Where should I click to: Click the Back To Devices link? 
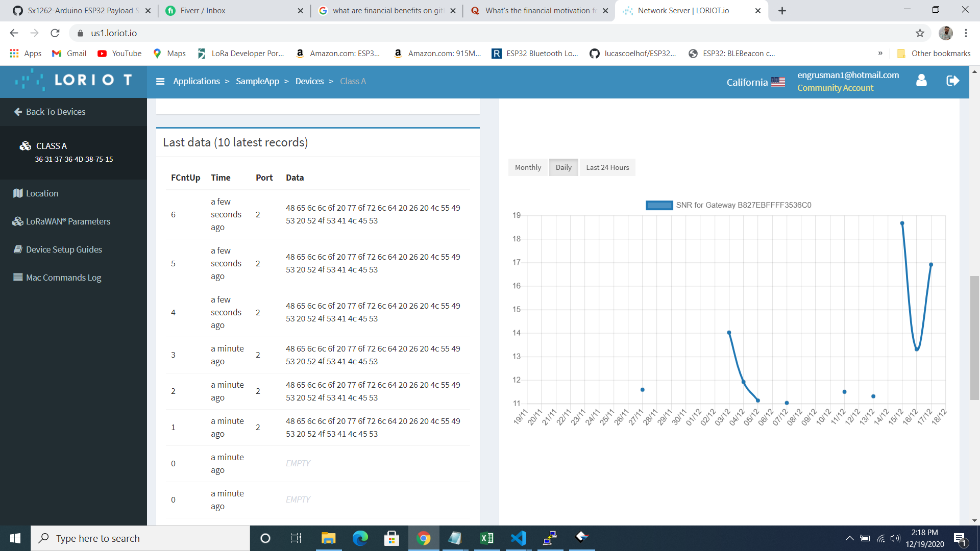(x=55, y=112)
